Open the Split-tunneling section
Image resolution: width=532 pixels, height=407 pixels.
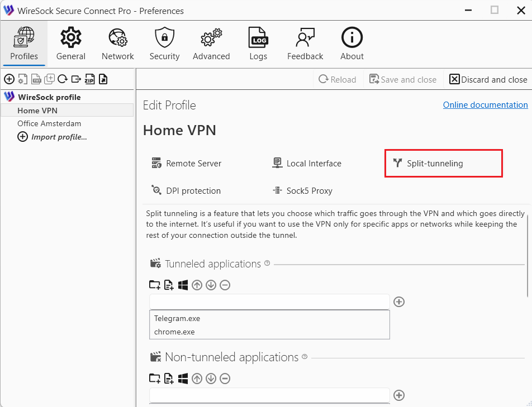pos(443,163)
